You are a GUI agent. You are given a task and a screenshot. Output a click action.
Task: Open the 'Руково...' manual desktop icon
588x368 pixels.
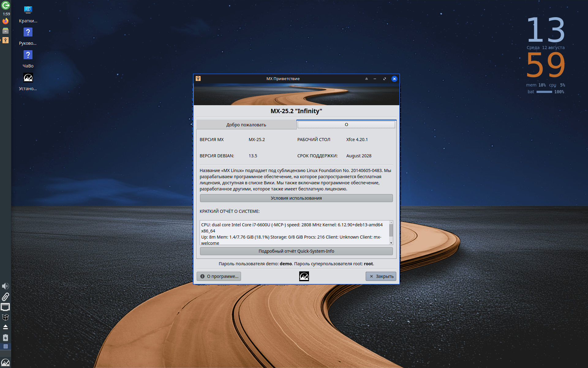coord(28,37)
